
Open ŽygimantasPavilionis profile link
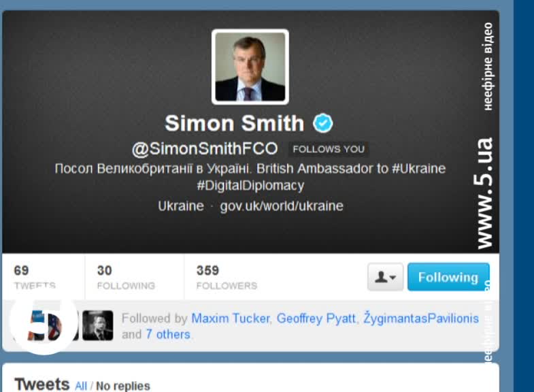[421, 318]
